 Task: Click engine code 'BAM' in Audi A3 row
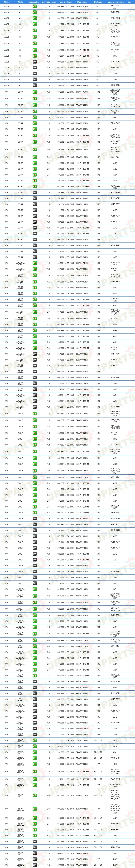tap(115, 56)
